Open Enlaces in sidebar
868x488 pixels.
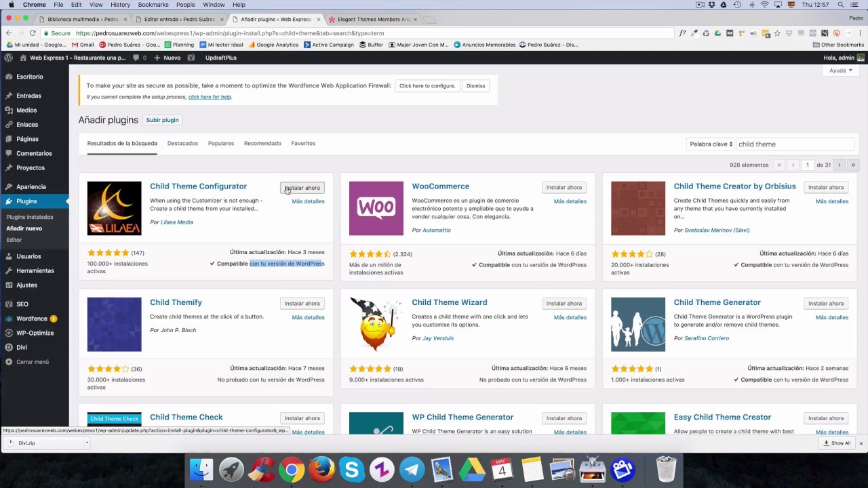coord(27,125)
